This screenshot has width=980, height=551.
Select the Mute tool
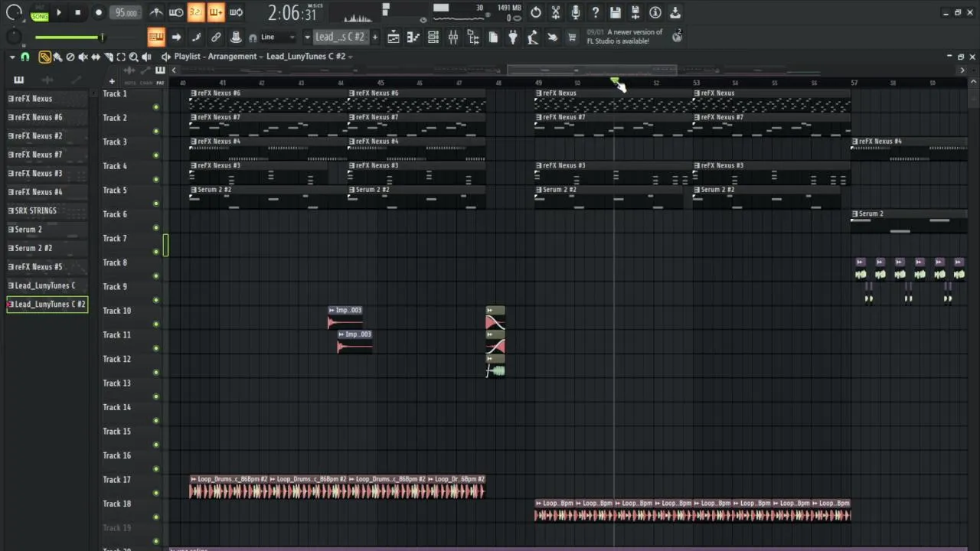[x=83, y=57]
